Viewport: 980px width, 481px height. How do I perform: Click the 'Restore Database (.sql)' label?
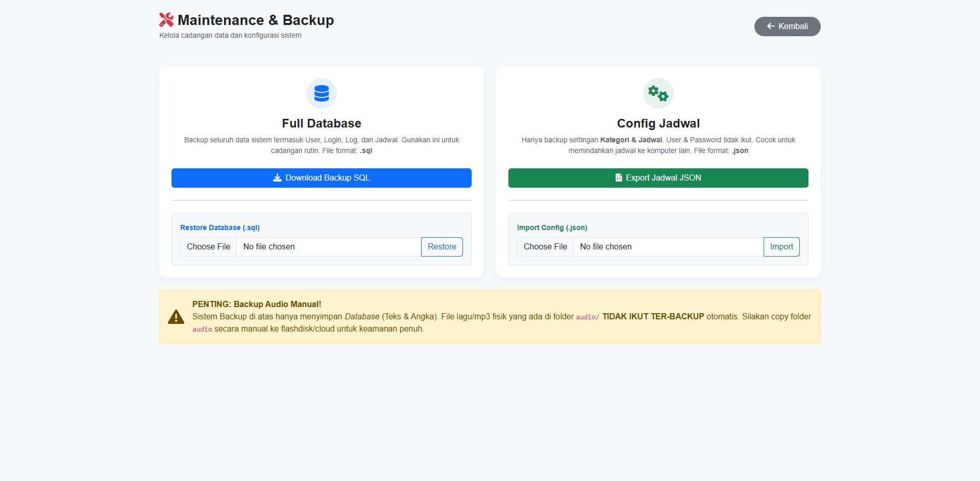pos(220,227)
